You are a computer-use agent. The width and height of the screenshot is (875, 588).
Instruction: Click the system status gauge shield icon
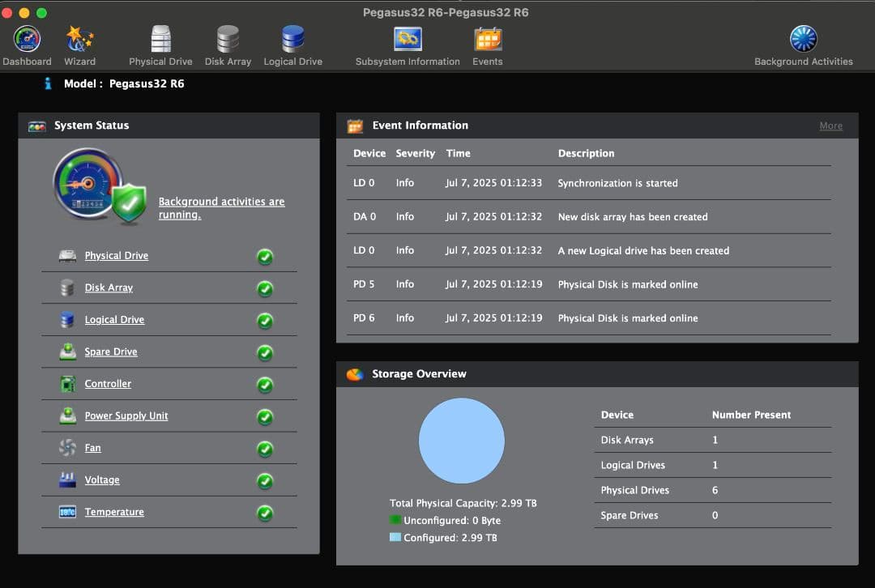click(x=99, y=188)
